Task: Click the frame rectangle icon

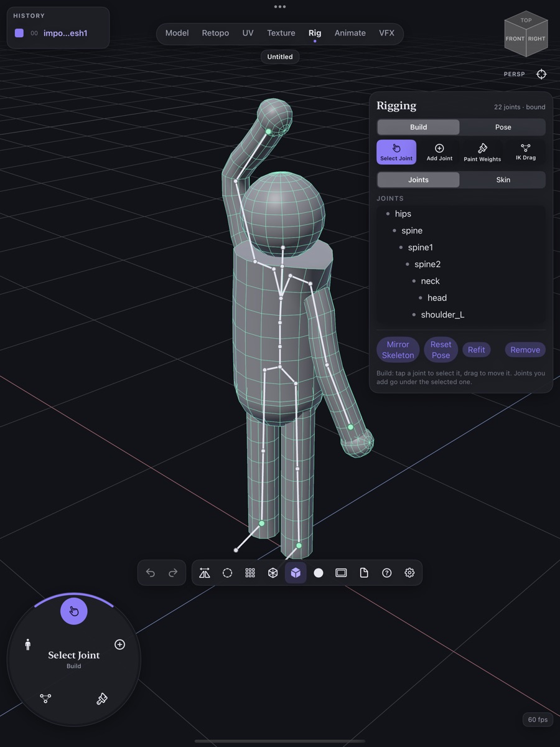Action: coord(341,573)
